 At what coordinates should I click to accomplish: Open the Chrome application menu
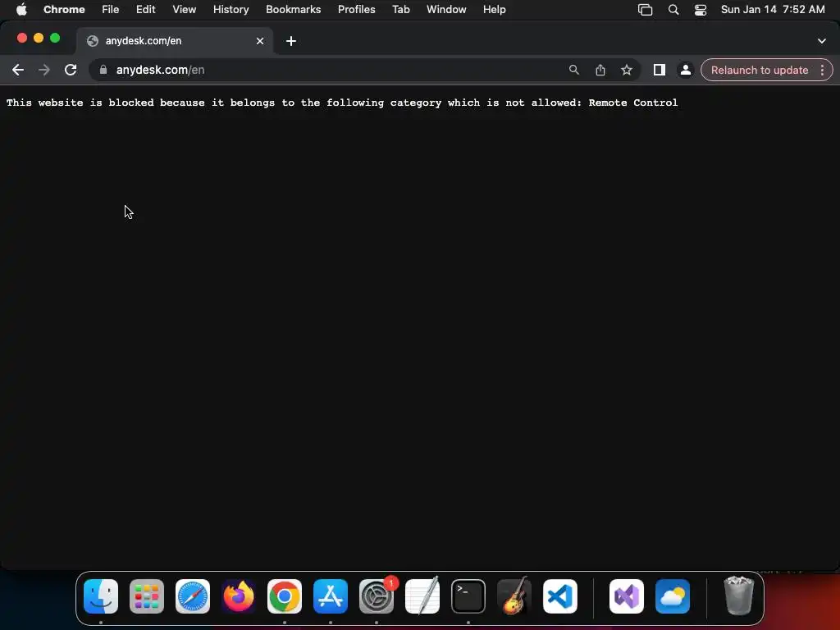click(64, 9)
